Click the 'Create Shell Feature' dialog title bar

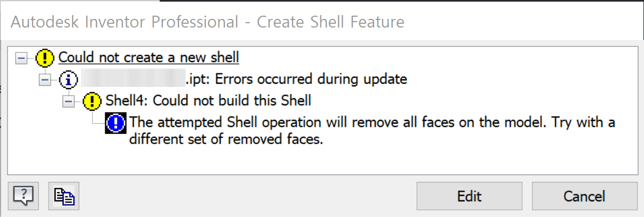pyautogui.click(x=208, y=22)
